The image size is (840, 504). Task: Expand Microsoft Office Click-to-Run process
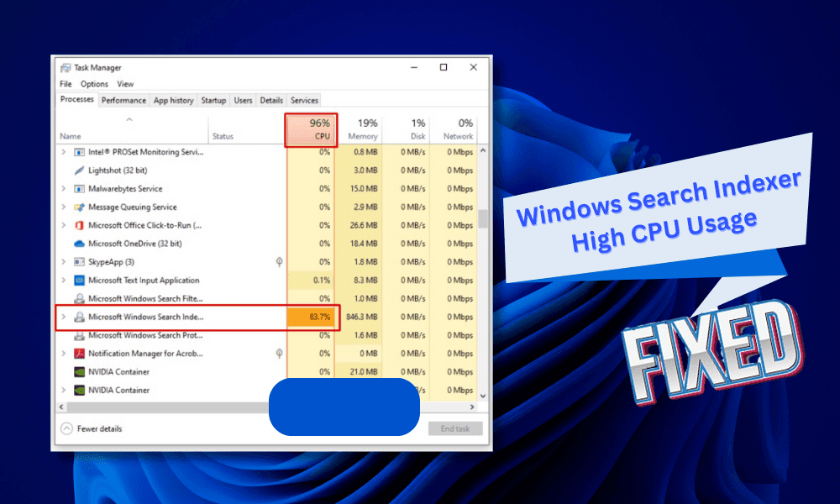(63, 225)
